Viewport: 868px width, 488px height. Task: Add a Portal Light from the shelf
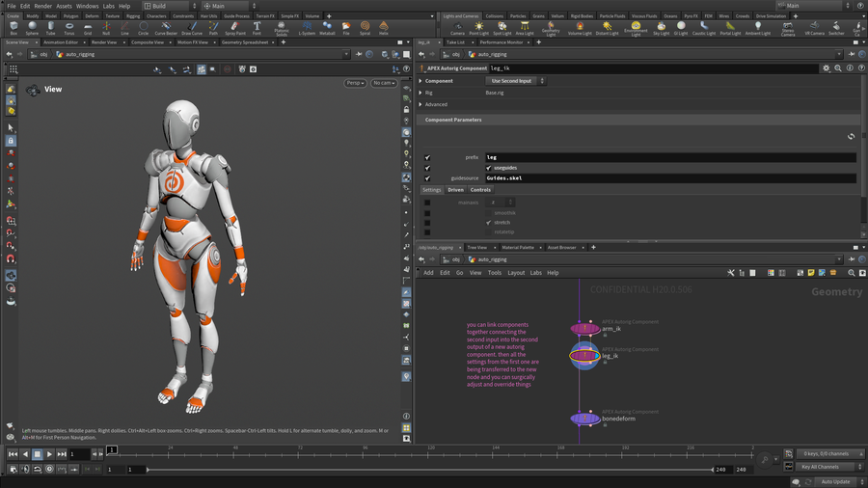(x=730, y=28)
